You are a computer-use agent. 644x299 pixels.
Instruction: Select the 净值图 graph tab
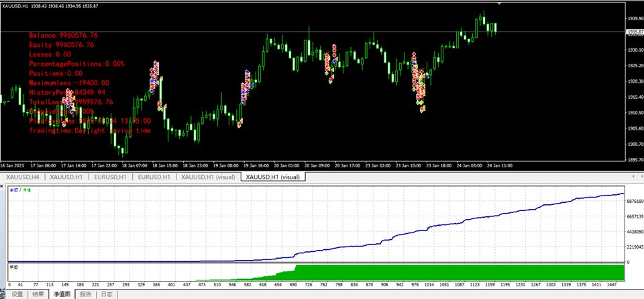[x=62, y=294]
